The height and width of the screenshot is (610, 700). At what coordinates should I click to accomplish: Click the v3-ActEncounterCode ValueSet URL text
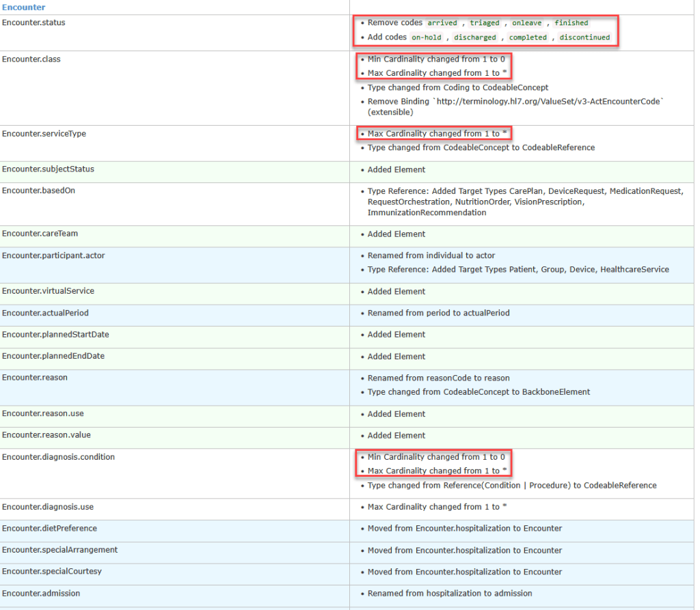(548, 101)
